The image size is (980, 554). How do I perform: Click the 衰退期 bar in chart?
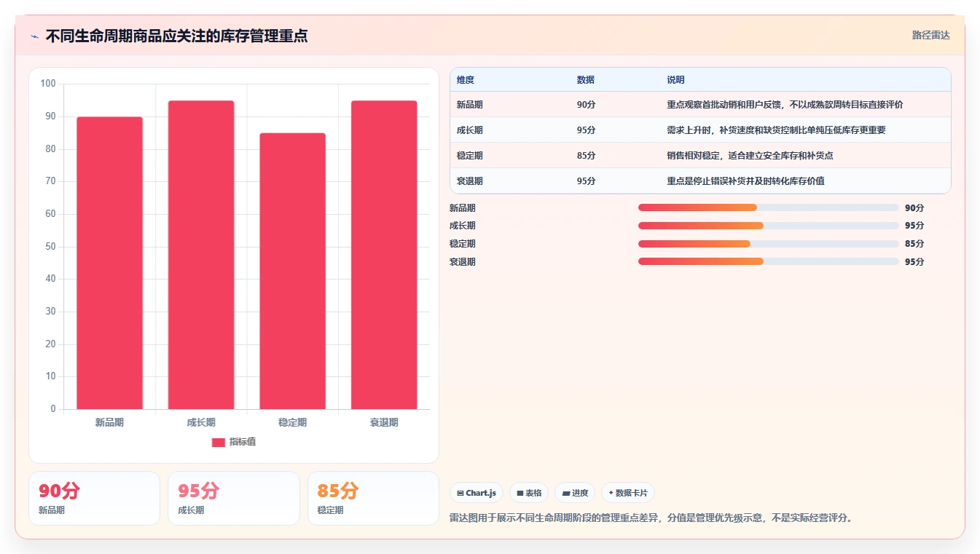click(384, 255)
